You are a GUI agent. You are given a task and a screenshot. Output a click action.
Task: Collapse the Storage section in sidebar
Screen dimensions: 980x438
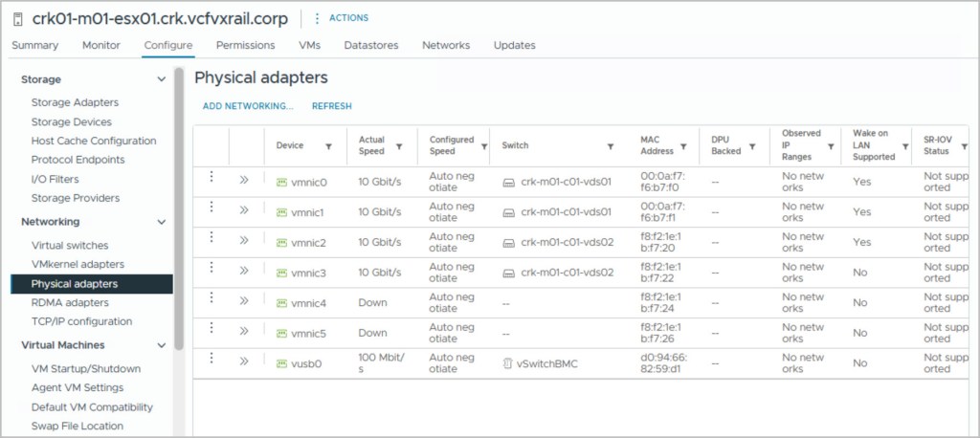(161, 79)
